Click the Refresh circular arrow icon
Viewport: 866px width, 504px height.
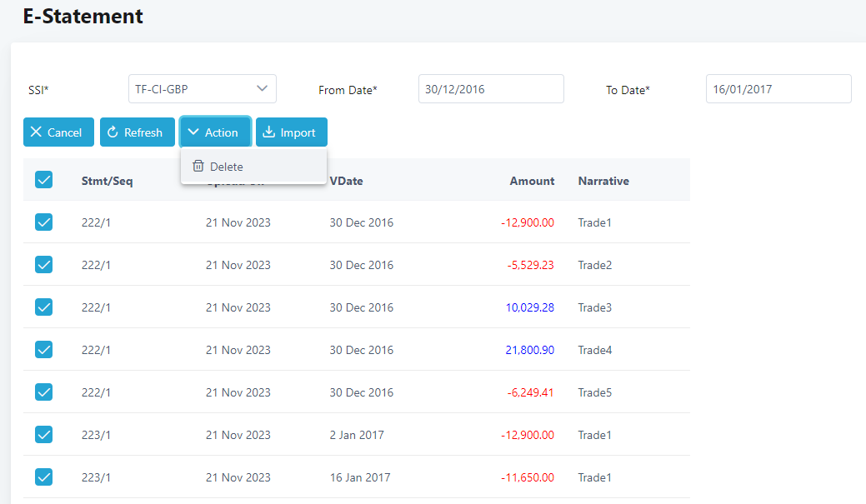tap(113, 132)
